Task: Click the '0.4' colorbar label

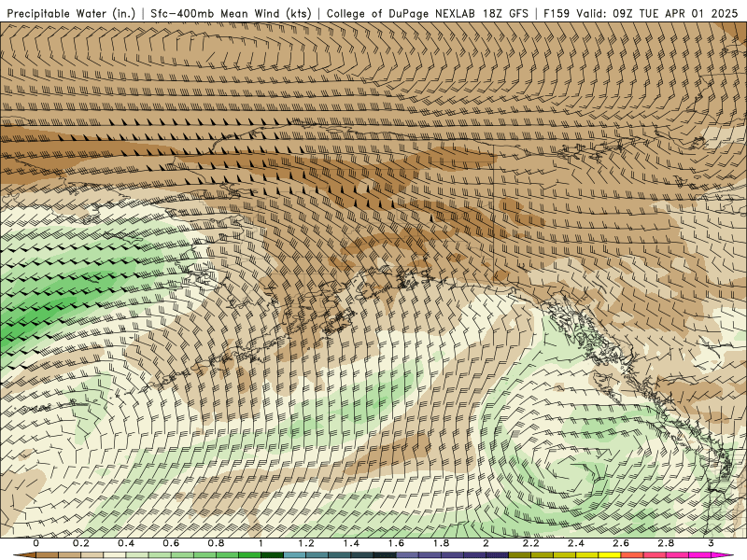Action: tap(126, 543)
